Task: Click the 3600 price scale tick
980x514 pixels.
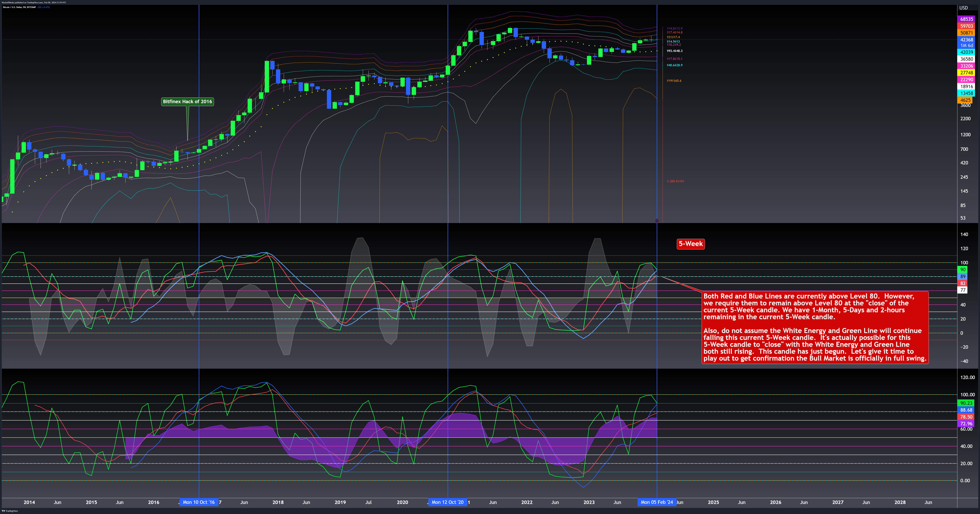Action: click(x=965, y=105)
